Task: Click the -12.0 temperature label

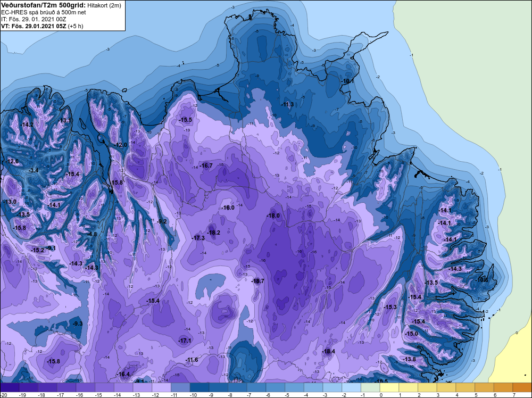Action: (x=120, y=145)
